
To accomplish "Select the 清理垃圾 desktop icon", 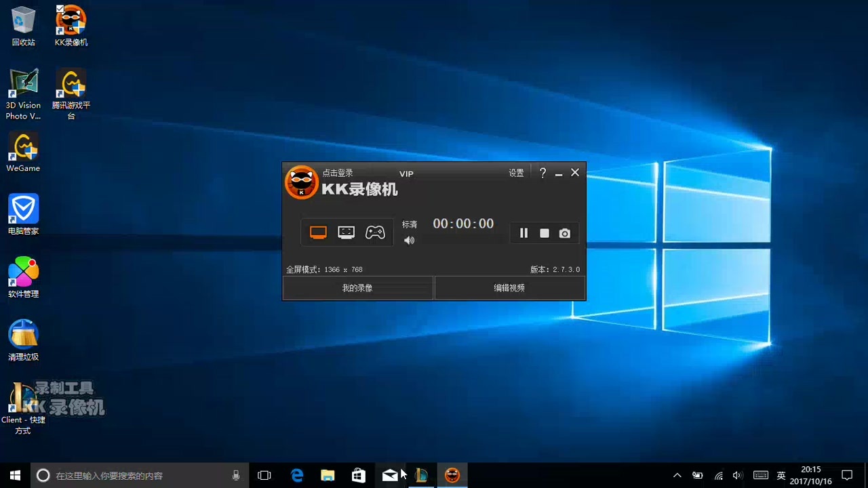I will pyautogui.click(x=23, y=341).
